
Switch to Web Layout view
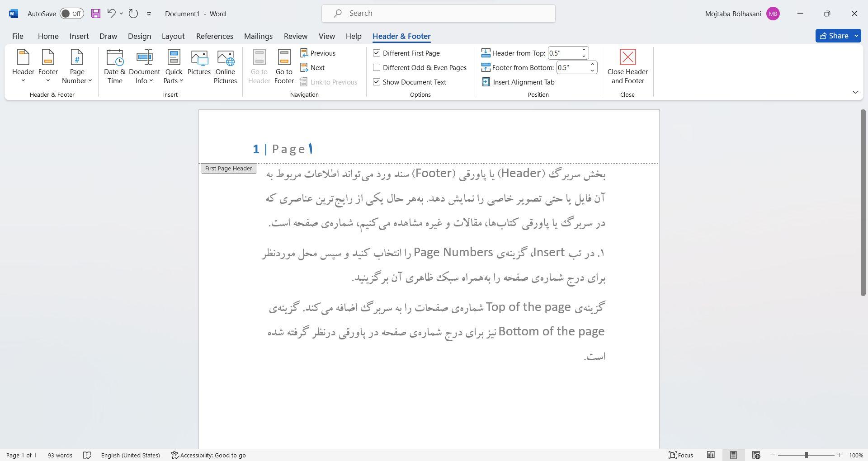click(x=756, y=455)
